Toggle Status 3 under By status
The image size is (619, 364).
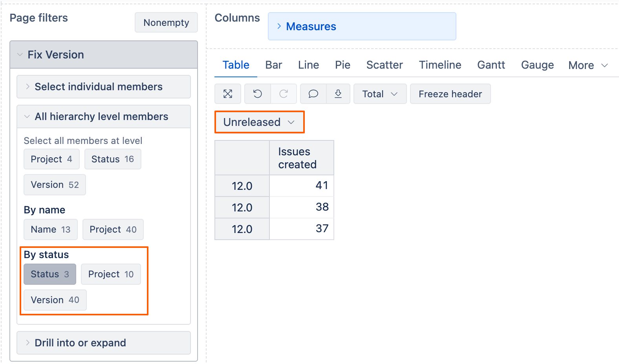tap(50, 274)
